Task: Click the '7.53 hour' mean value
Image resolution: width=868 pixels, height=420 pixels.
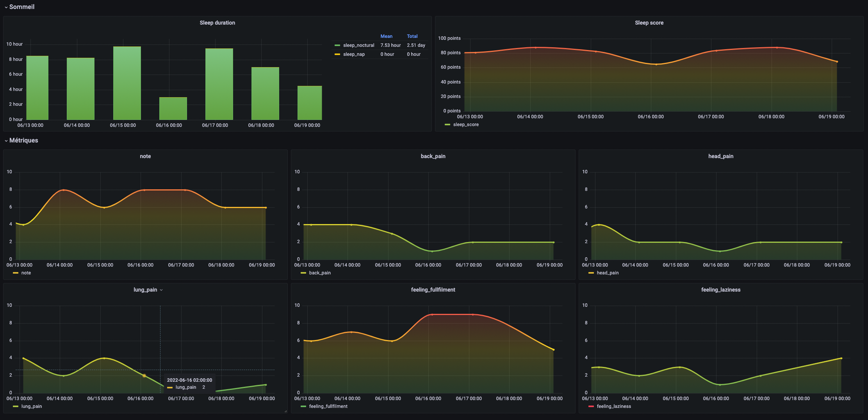Action: click(x=390, y=45)
